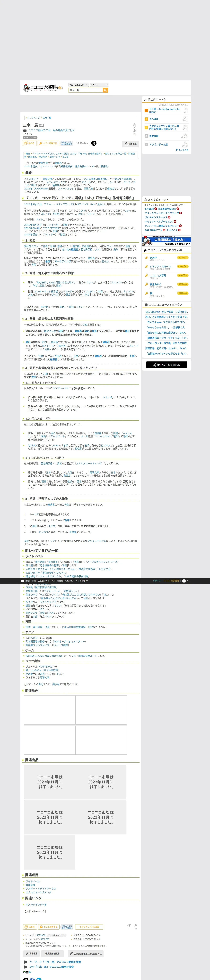Click the bottom ほめる button in footer
Image resolution: width=210 pixels, height=980 pixels.
click(x=30, y=927)
